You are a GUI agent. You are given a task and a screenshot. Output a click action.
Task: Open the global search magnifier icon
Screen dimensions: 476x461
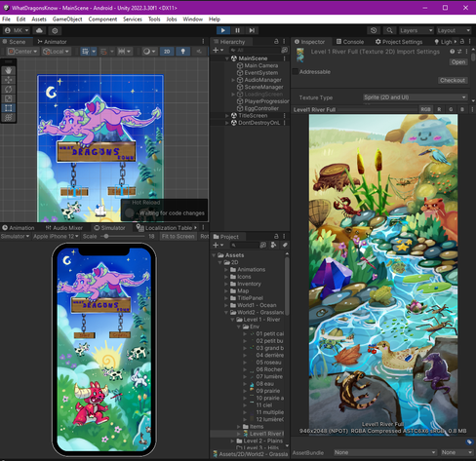click(x=389, y=30)
